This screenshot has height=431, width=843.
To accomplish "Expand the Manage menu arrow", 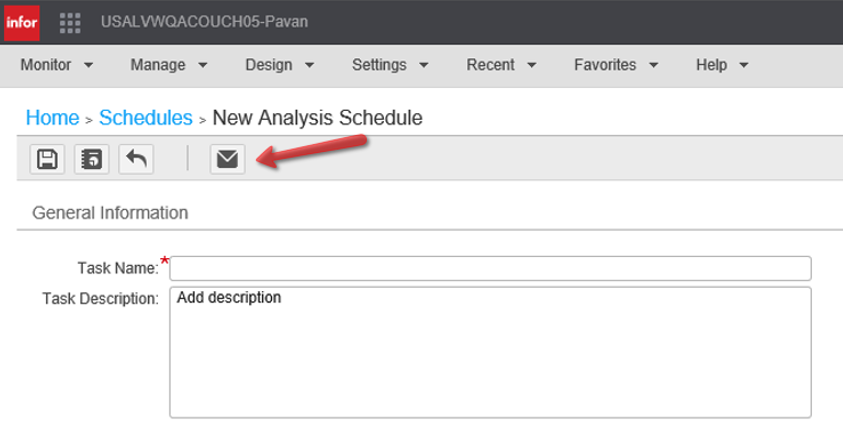I will click(203, 66).
